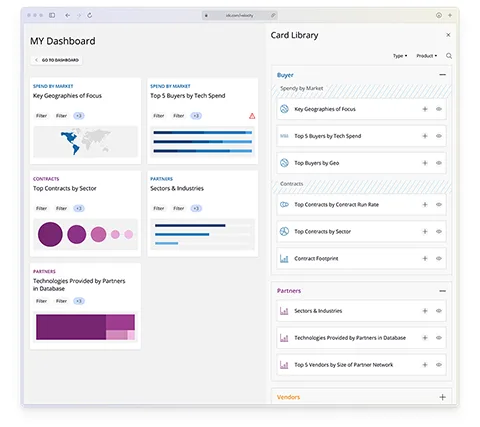
Task: Click treemap chart on Technologies Provided card
Action: 85,327
